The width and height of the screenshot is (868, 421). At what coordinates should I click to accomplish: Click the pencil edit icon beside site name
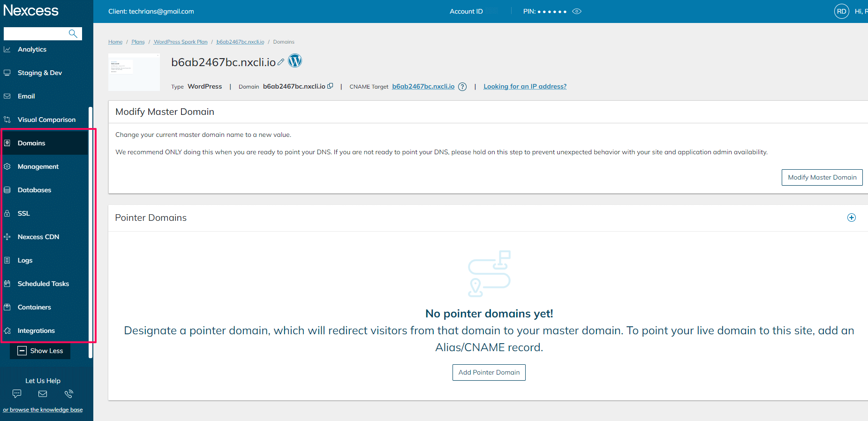(281, 62)
